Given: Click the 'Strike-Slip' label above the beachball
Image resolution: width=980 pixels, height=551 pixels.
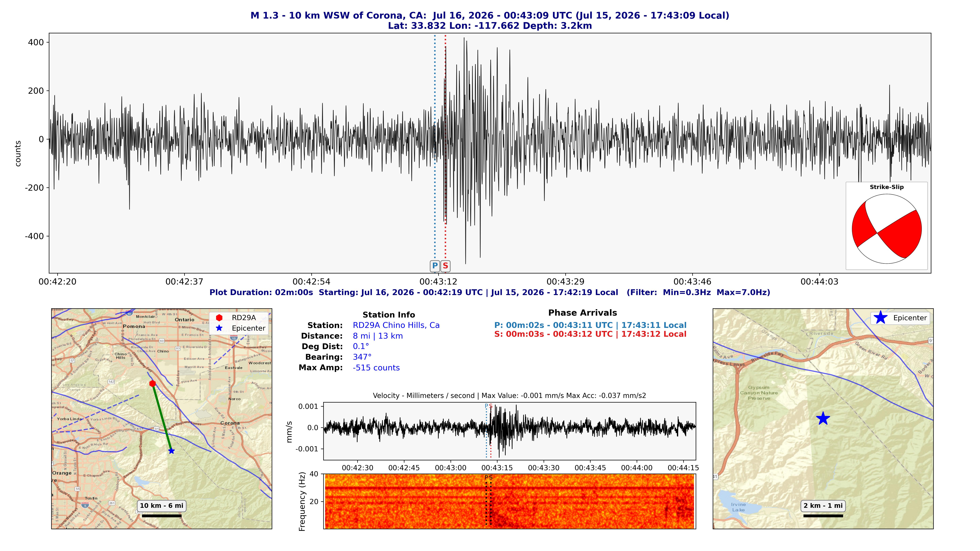Looking at the screenshot, I should coord(887,187).
